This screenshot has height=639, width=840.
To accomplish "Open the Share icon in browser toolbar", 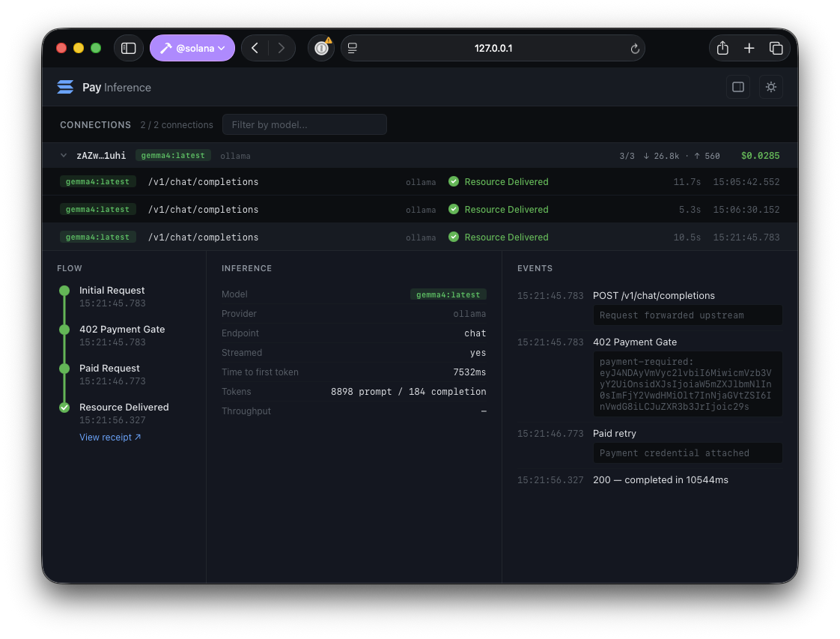I will coord(722,48).
